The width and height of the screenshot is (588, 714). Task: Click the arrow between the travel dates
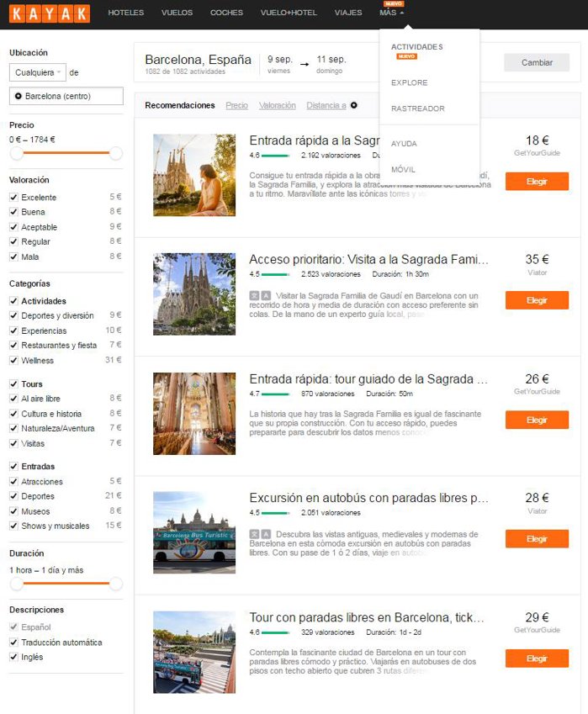[x=305, y=64]
